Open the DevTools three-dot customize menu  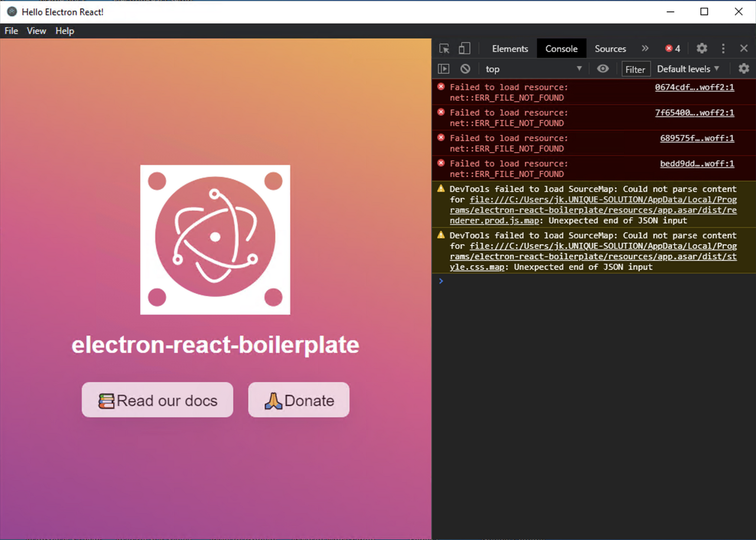point(723,48)
